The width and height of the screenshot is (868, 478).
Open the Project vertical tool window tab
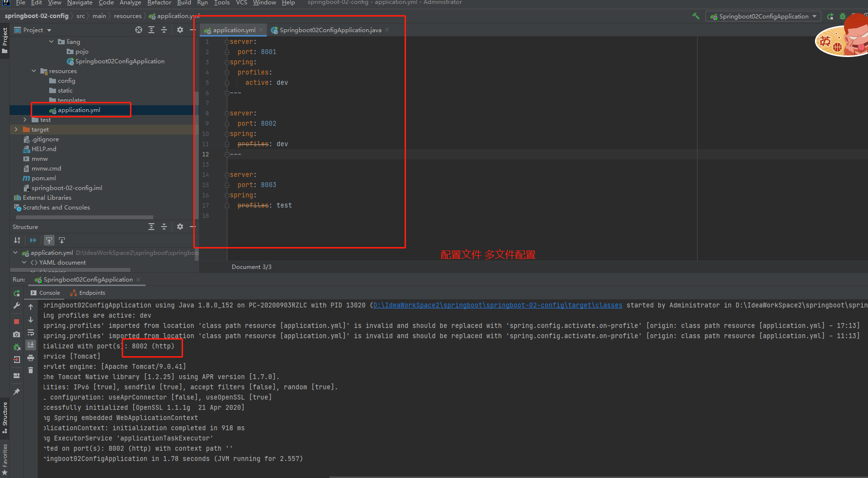(5, 40)
